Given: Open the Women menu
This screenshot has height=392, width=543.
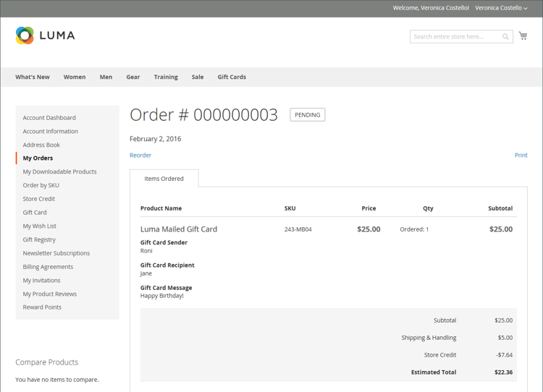Looking at the screenshot, I should 75,77.
